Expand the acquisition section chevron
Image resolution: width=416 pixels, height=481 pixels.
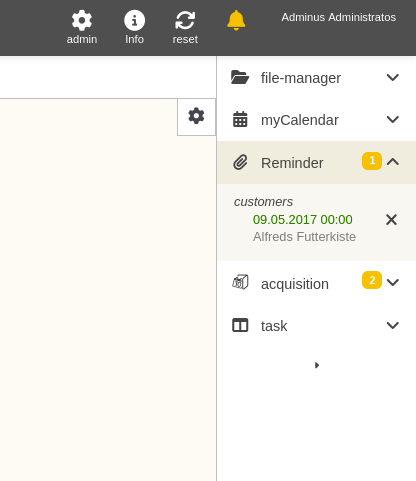393,282
